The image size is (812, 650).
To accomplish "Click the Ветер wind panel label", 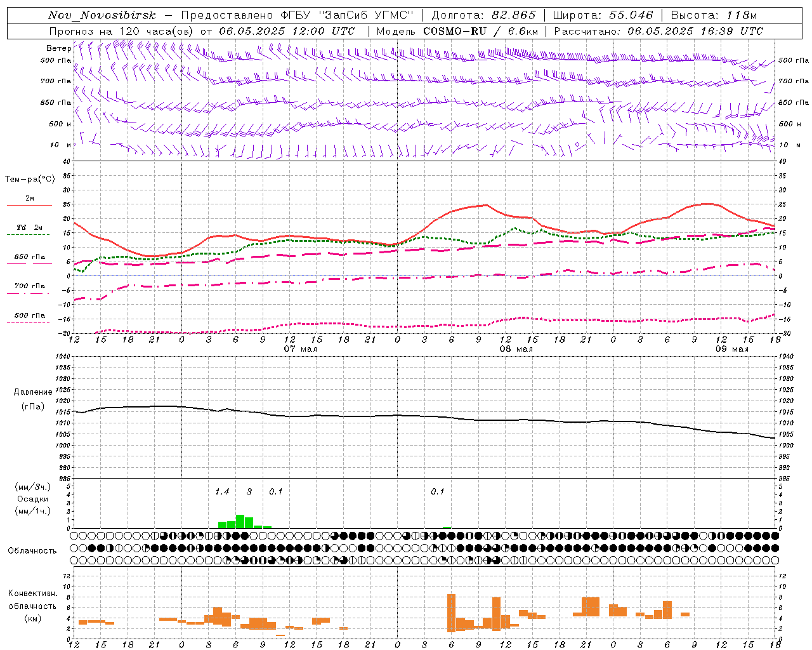I will coord(58,48).
